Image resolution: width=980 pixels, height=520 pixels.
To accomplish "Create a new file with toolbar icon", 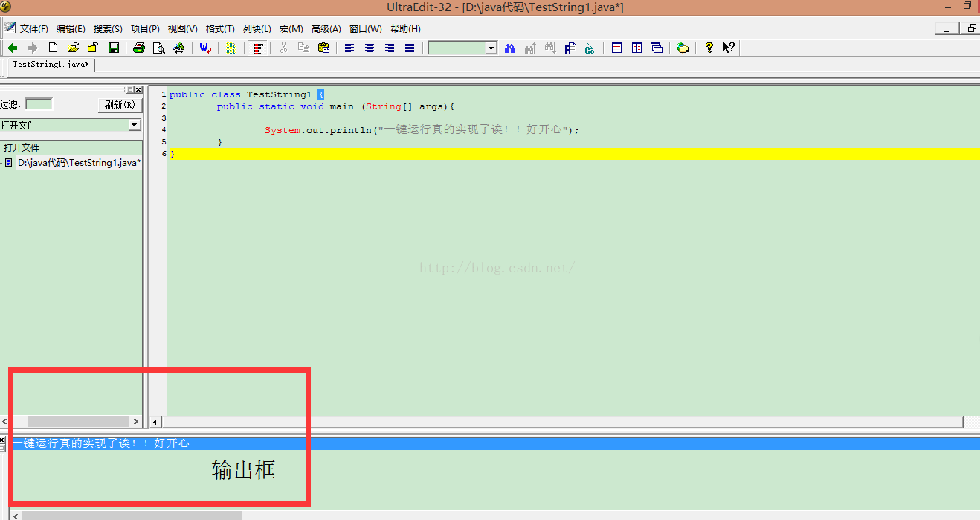I will click(53, 48).
